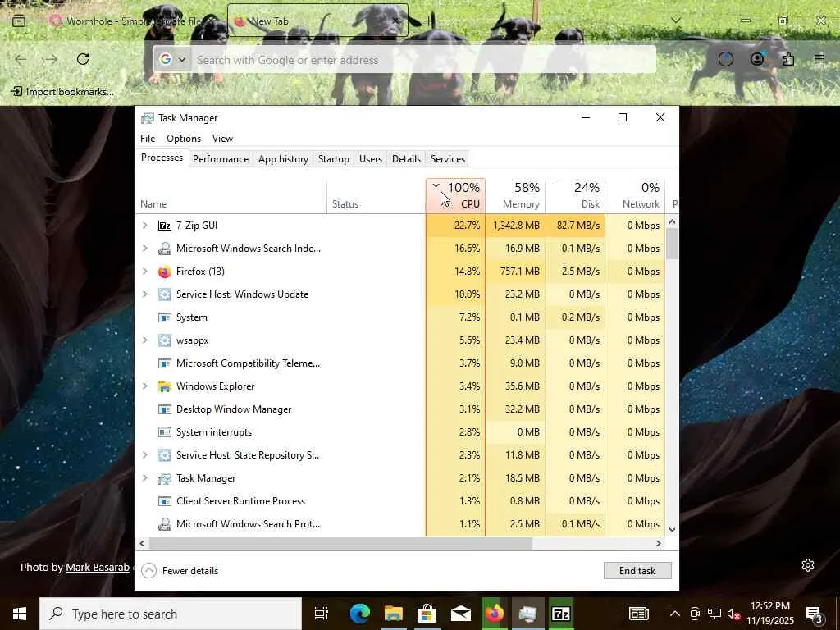The image size is (840, 630).
Task: Expand the wsappx process group
Action: (144, 340)
